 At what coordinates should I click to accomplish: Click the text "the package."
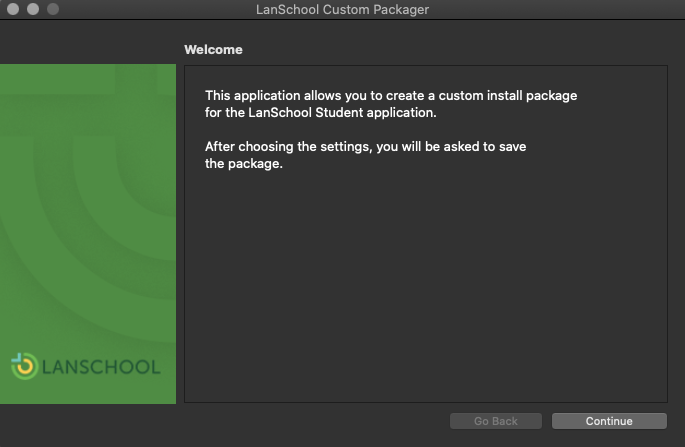(244, 164)
